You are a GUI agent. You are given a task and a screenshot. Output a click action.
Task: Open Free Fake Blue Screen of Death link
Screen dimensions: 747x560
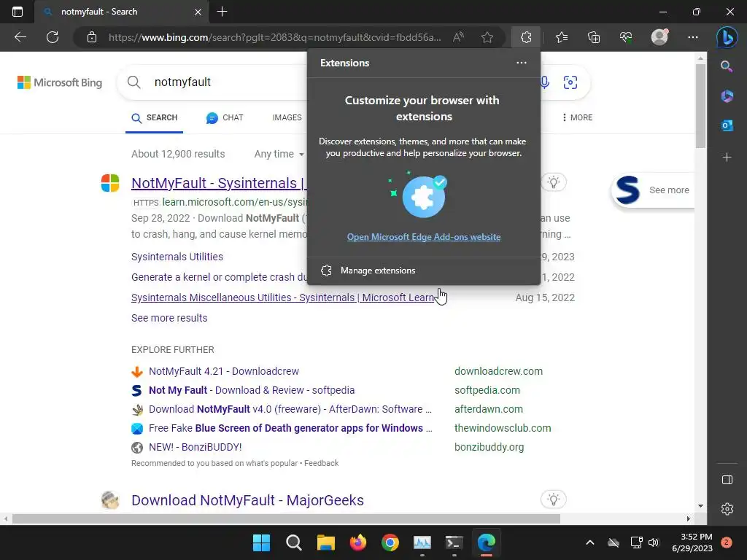[290, 428]
